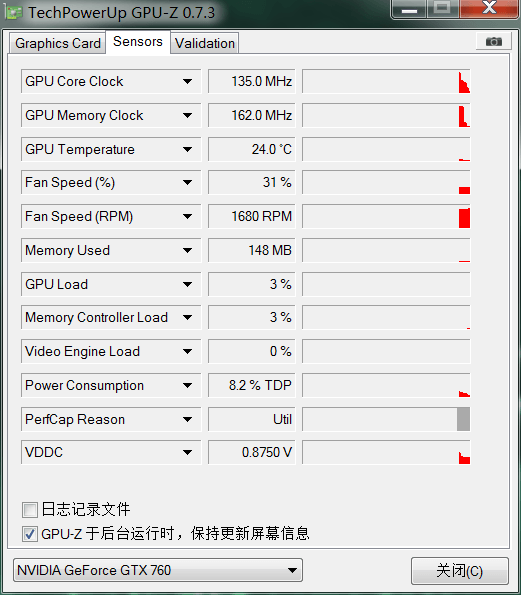This screenshot has height=595, width=521.
Task: Select NVIDIA GeForce GTX 760 device combo box
Action: coord(158,570)
